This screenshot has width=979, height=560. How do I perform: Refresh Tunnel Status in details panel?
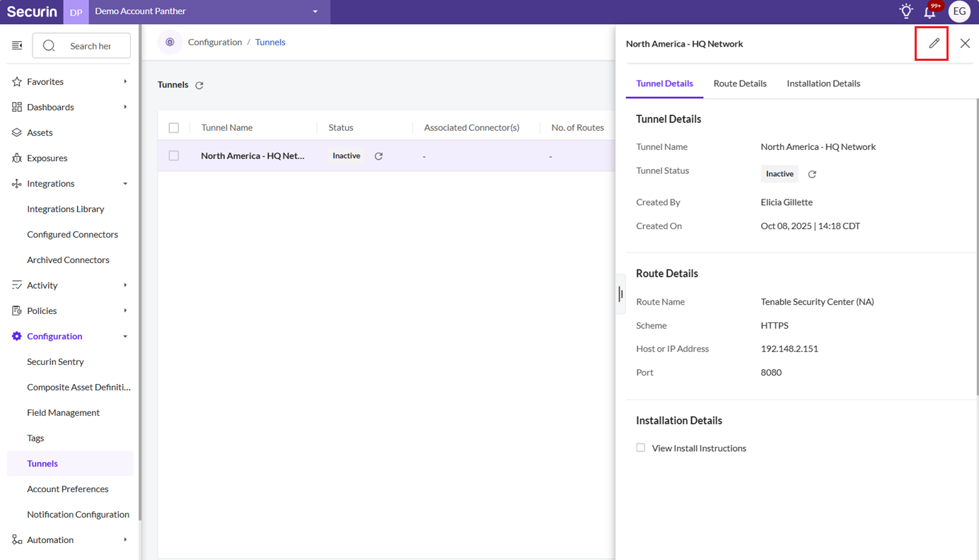coord(812,174)
